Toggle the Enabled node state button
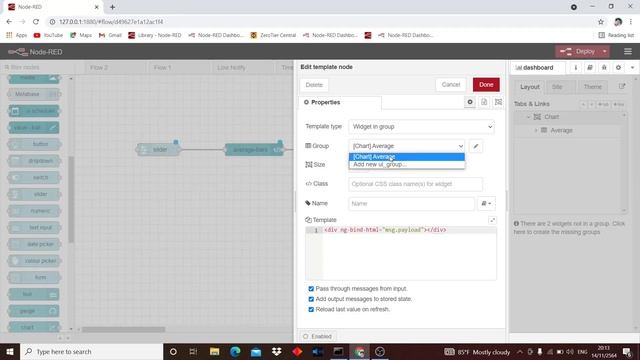 (318, 336)
